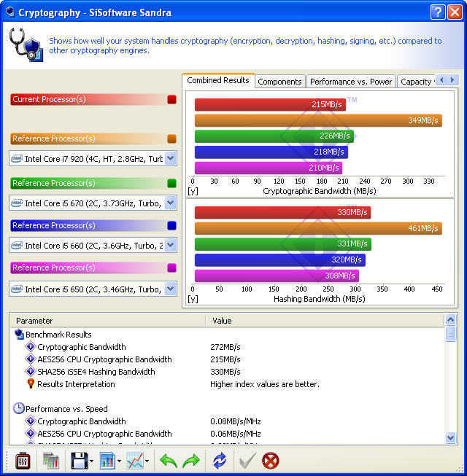This screenshot has width=467, height=476.
Task: Click the Benchmark Results computer icon
Action: click(19, 335)
